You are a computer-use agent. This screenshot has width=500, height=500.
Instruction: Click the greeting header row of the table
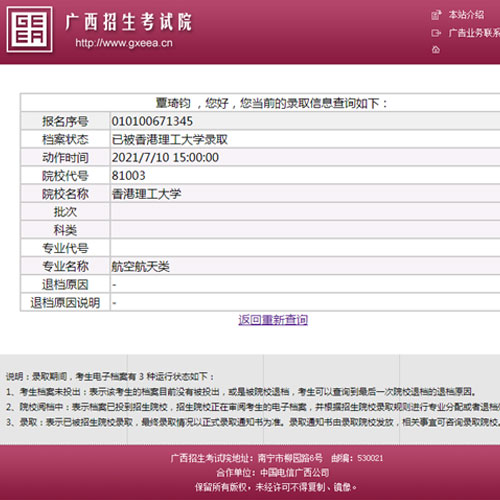(x=260, y=103)
